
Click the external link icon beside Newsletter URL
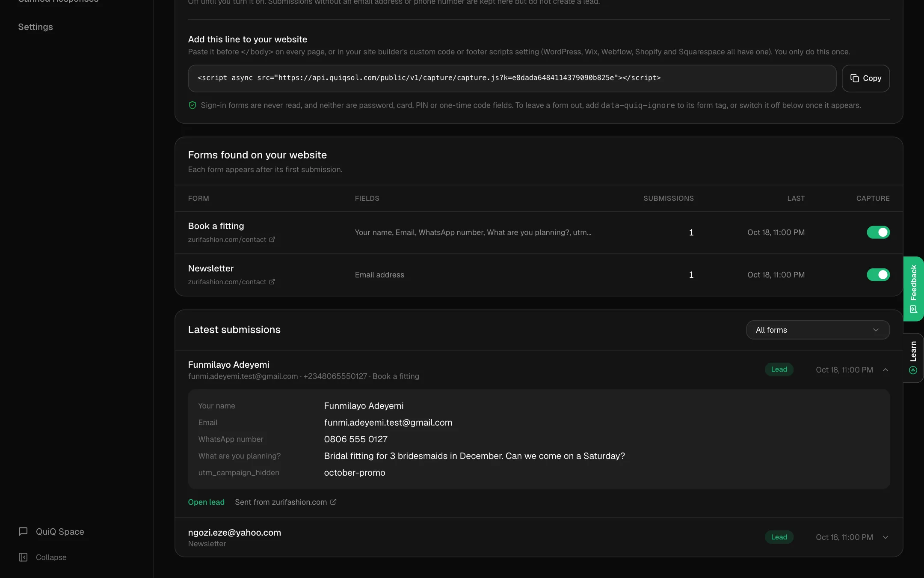coord(272,282)
